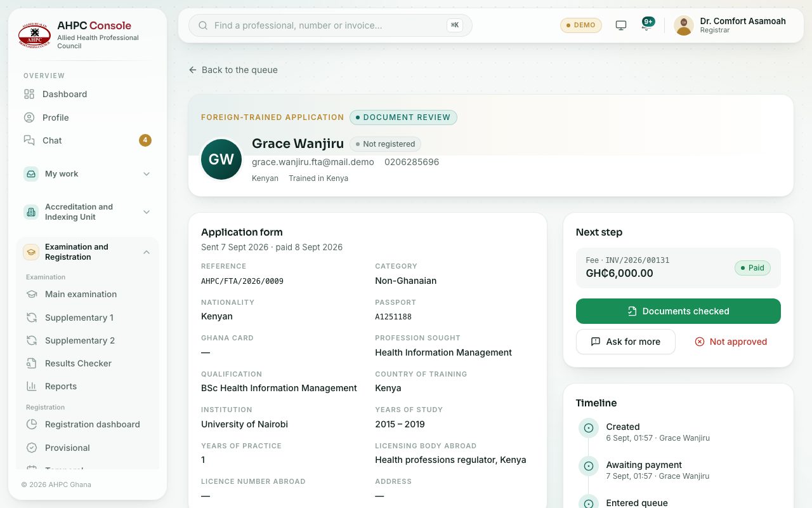This screenshot has width=812, height=508.
Task: Click the reference AHPC/FTA/2026/0009
Action: pos(242,281)
